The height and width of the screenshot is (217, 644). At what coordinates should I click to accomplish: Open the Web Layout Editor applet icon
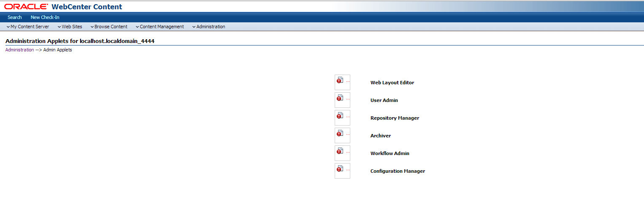342,83
